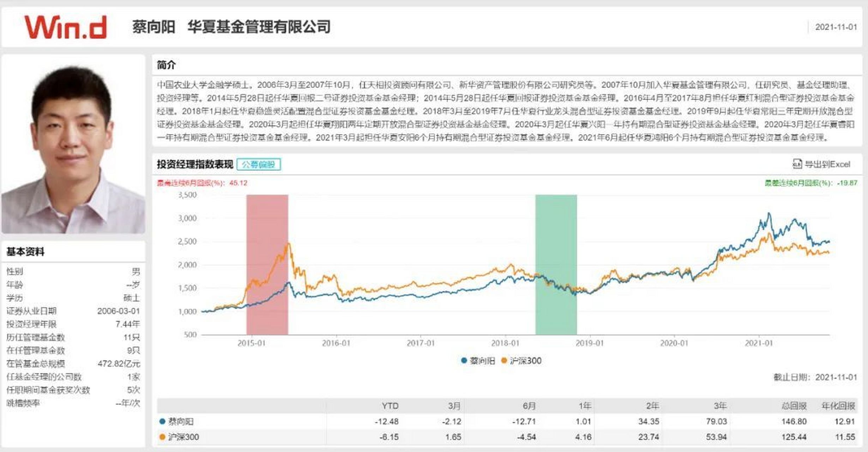Click 蔡向阳 total return 146.80

tap(794, 421)
